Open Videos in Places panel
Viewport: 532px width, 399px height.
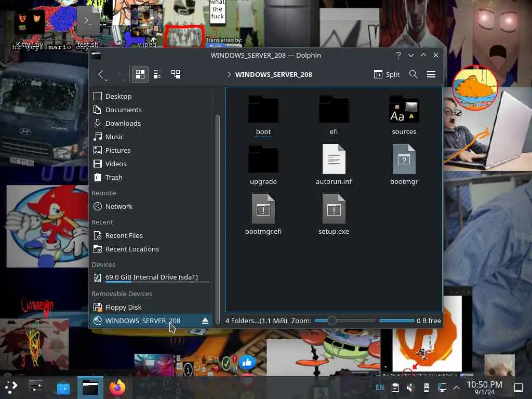151,164
